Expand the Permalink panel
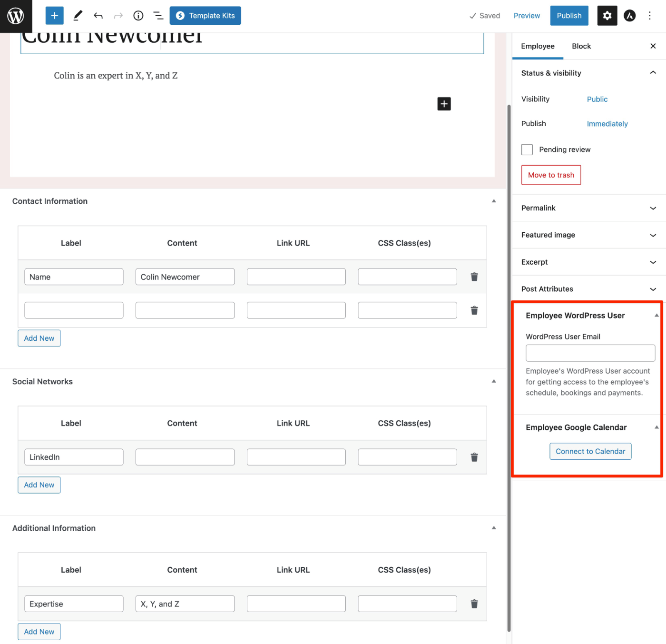This screenshot has height=644, width=666. tap(589, 208)
